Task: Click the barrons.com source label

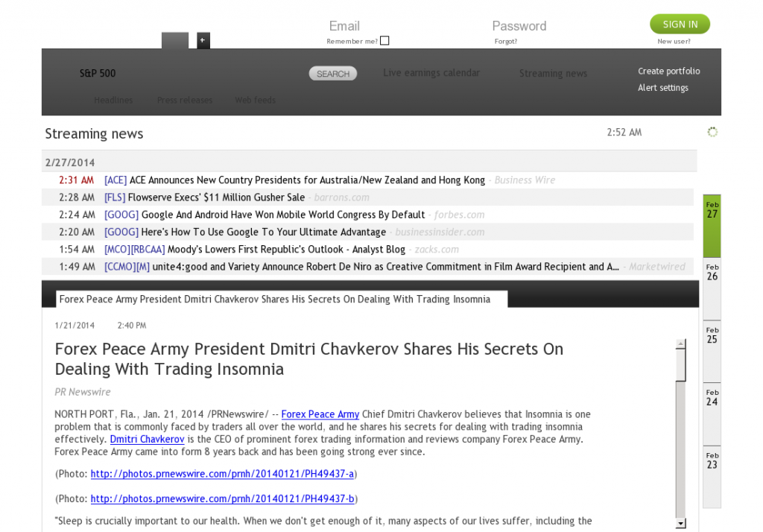Action: (341, 197)
